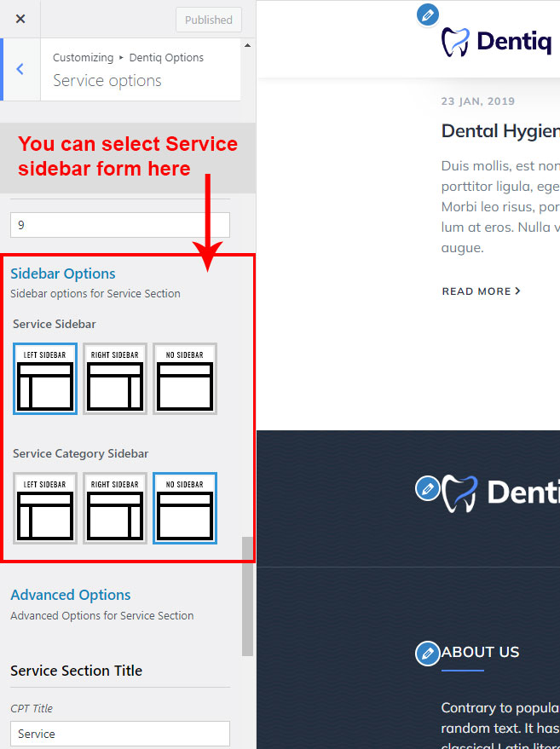Click the edit pencil next to the footer logo
The height and width of the screenshot is (749, 560).
[x=427, y=488]
